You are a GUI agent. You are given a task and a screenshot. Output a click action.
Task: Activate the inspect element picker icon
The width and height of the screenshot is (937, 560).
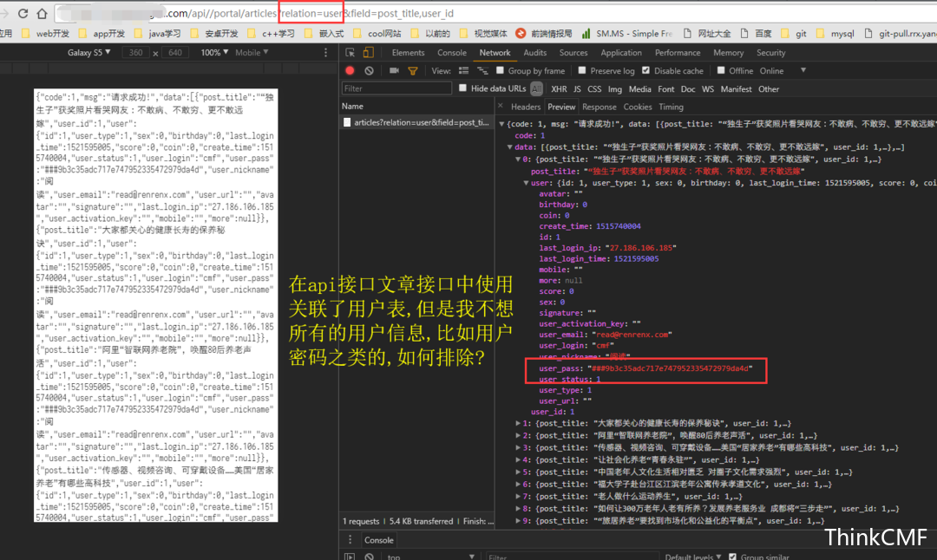tap(351, 53)
